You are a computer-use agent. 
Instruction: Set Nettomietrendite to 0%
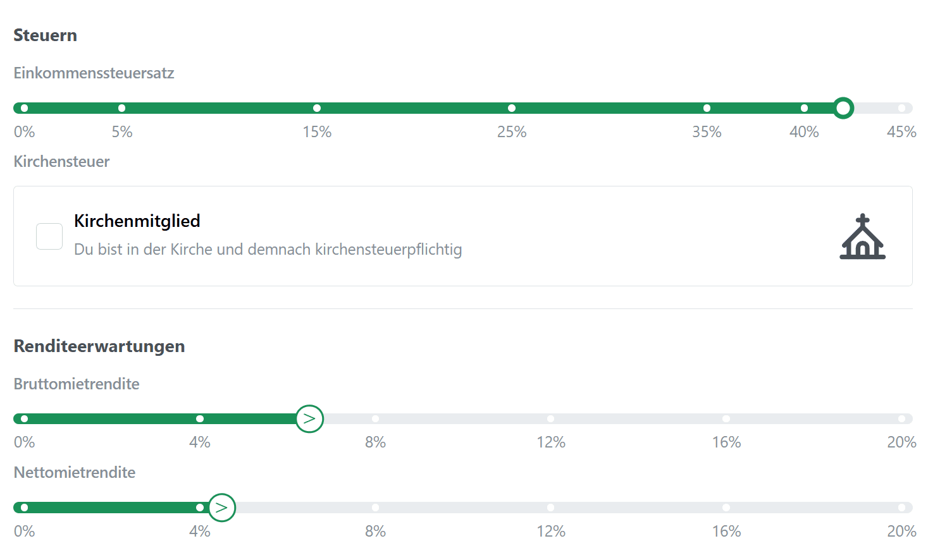click(23, 507)
